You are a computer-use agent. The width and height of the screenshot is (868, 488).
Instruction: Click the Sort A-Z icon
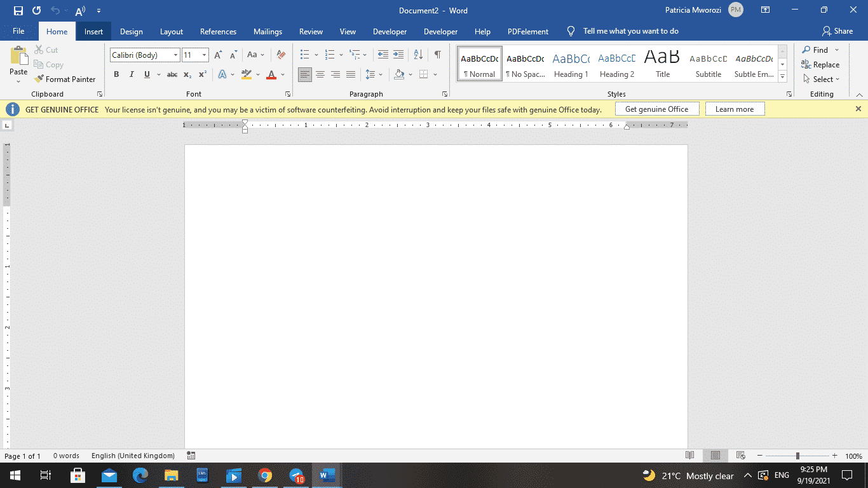(x=418, y=55)
